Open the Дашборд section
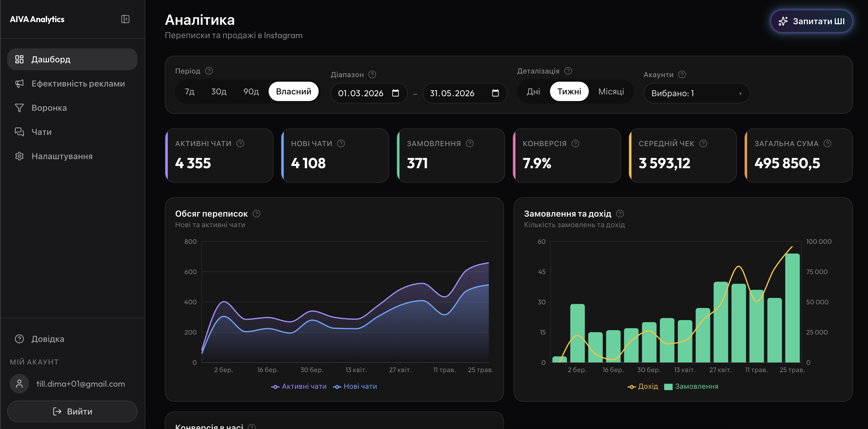The height and width of the screenshot is (429, 868). pyautogui.click(x=72, y=59)
